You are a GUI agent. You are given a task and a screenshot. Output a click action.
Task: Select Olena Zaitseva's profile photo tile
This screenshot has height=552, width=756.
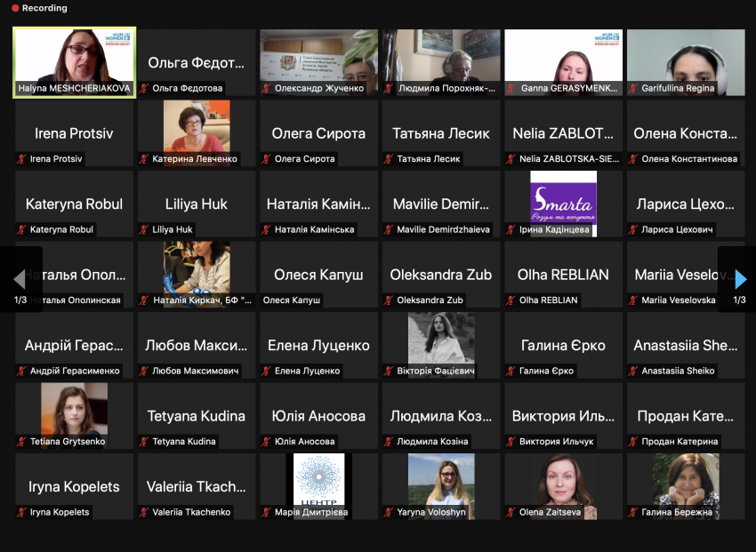(x=564, y=486)
